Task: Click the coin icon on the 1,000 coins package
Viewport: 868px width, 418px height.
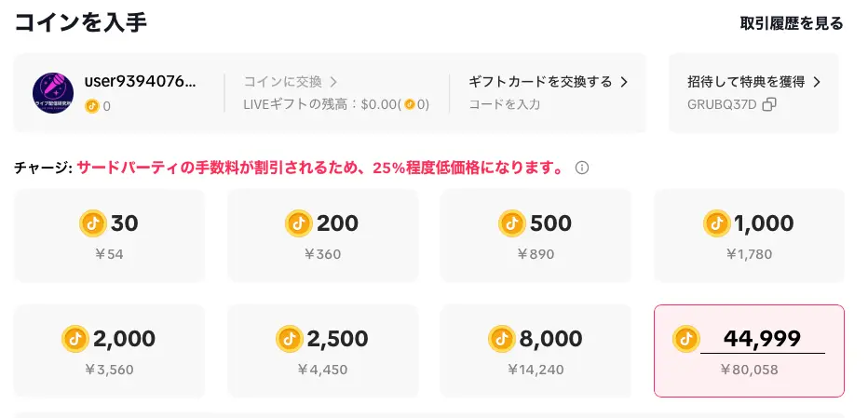Action: click(717, 223)
